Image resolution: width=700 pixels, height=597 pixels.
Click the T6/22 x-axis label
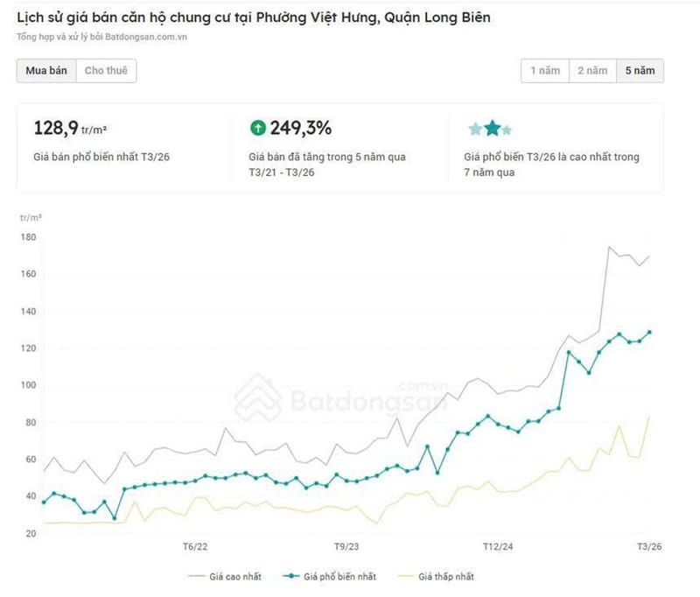tap(195, 546)
